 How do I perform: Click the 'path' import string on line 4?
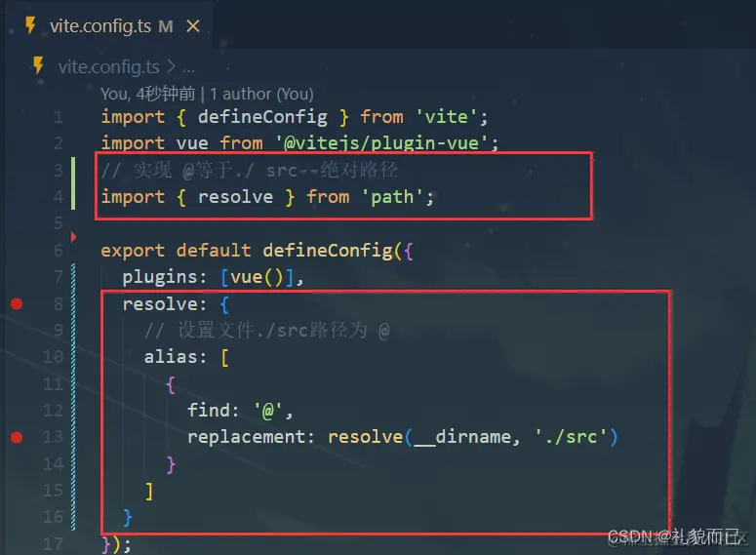point(392,197)
